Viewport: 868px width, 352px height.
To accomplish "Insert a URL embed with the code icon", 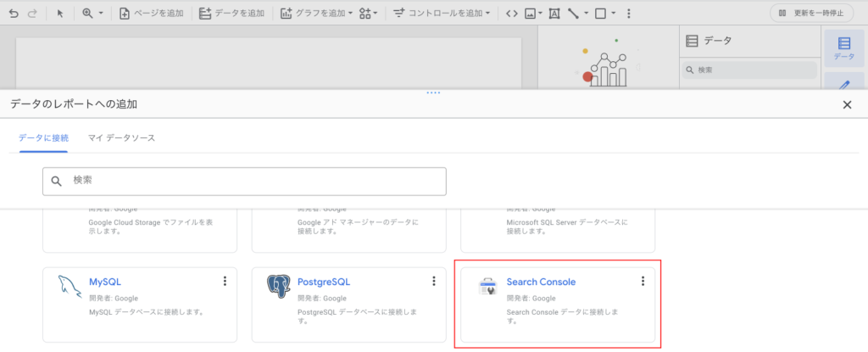I will (512, 14).
